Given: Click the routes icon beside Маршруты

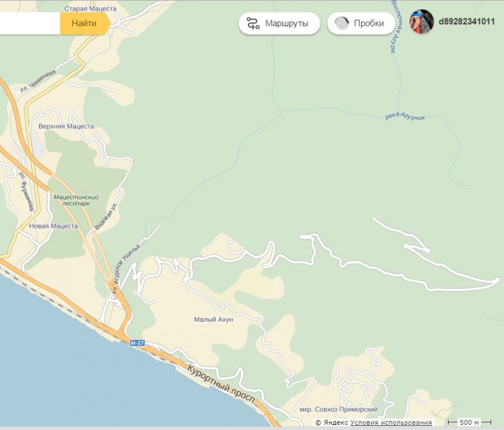Looking at the screenshot, I should tap(253, 24).
